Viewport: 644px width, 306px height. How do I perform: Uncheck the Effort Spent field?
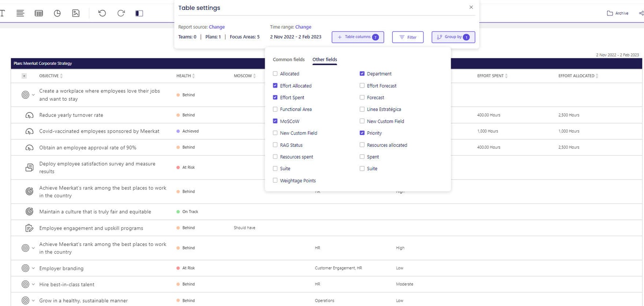tap(275, 97)
